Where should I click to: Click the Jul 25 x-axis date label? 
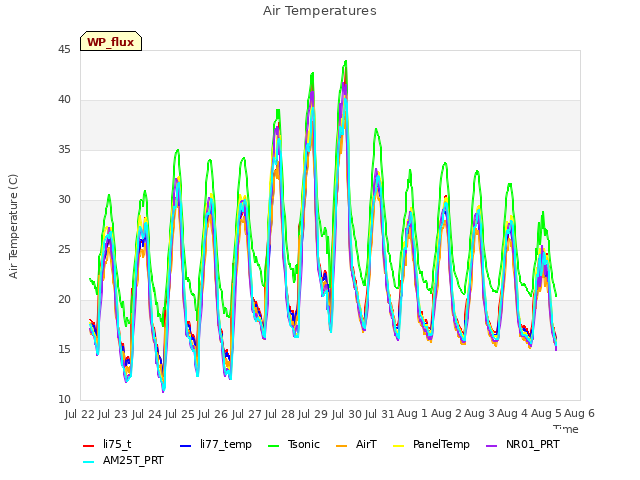(180, 414)
